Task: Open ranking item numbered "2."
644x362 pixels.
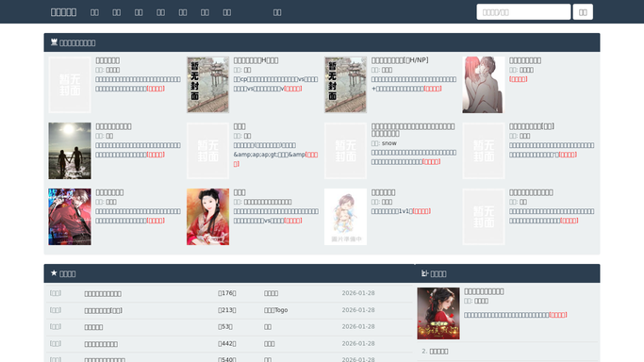Action: click(x=438, y=352)
